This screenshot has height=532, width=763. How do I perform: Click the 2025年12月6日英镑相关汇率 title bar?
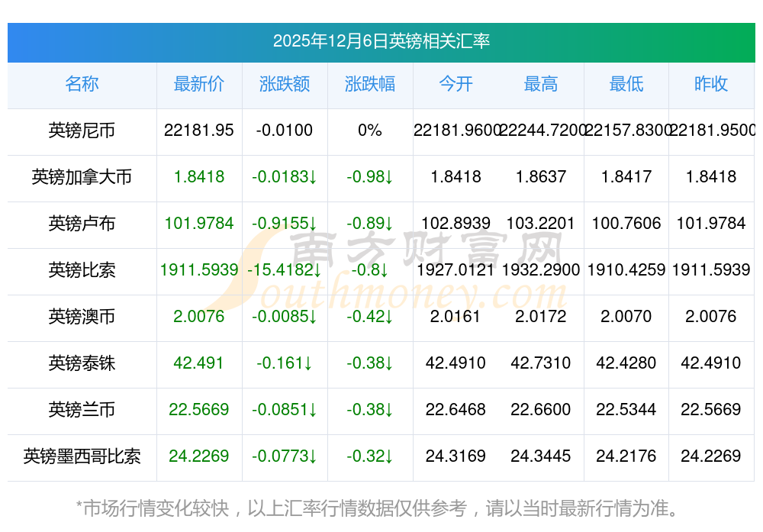click(381, 41)
